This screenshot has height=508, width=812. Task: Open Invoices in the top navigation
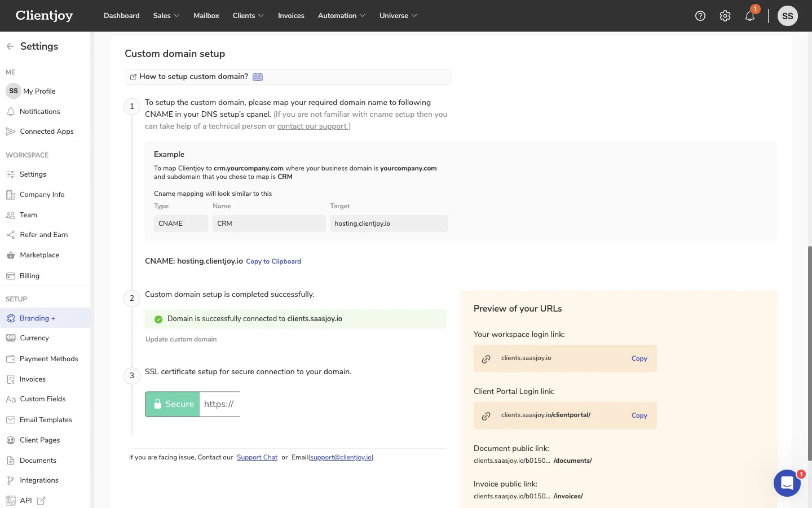pos(291,16)
